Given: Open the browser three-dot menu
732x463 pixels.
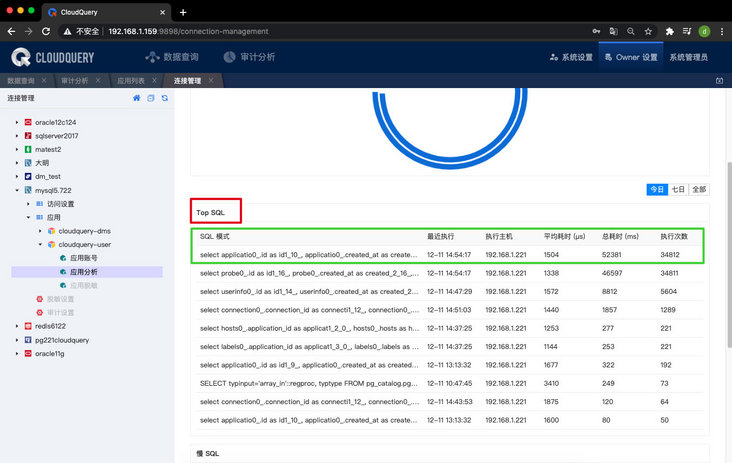Looking at the screenshot, I should point(722,31).
